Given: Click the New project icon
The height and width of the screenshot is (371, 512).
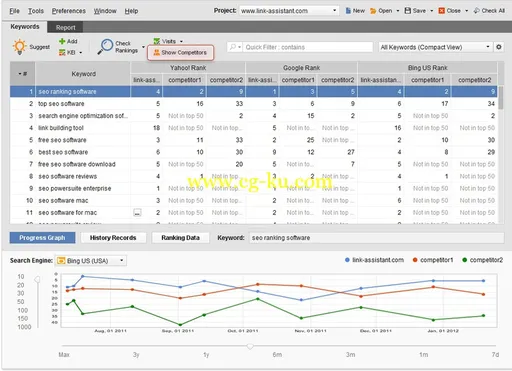Looking at the screenshot, I should pos(348,11).
